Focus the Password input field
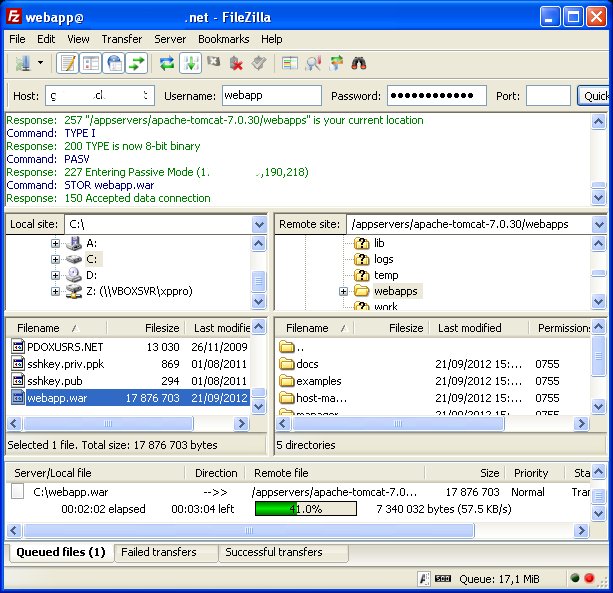 tap(437, 96)
